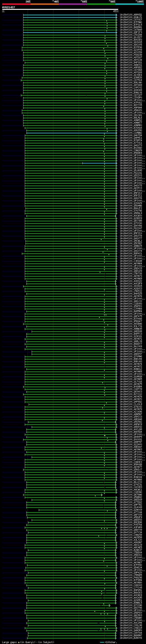146x644 pixels.
Task: Click the Large gaps legend text
Action: click(x=28, y=642)
